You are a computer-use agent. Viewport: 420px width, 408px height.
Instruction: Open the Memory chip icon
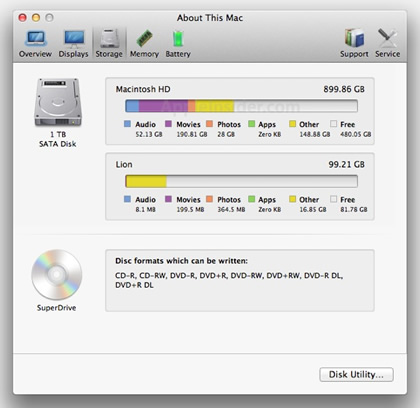144,38
